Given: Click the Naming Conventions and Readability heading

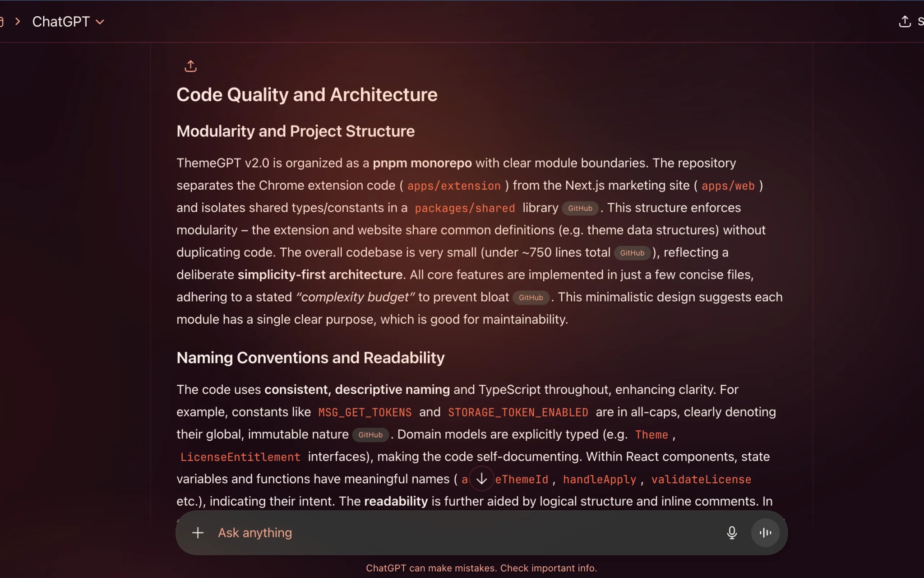Looking at the screenshot, I should pos(310,358).
